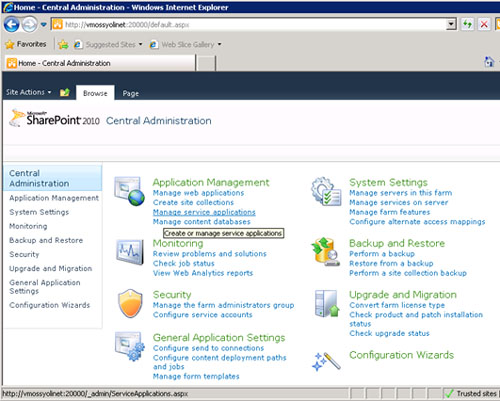Screen dimensions: 500x401
Task: Click the browser Forward arrow button
Action: [30, 25]
